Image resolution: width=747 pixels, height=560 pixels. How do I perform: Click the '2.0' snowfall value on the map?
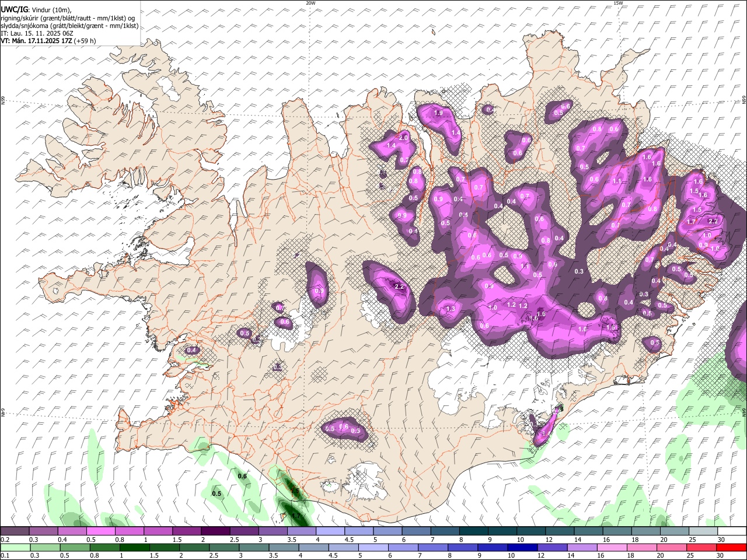[403, 137]
